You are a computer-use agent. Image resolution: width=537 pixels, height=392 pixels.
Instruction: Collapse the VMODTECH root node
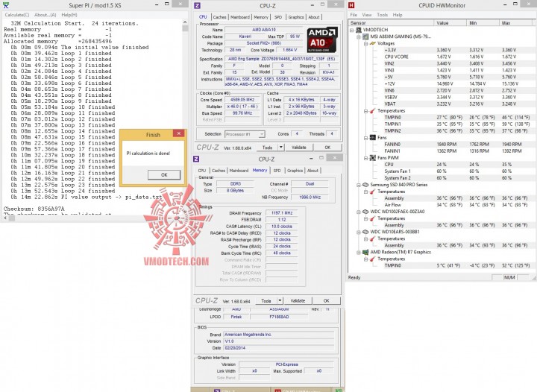pyautogui.click(x=352, y=30)
